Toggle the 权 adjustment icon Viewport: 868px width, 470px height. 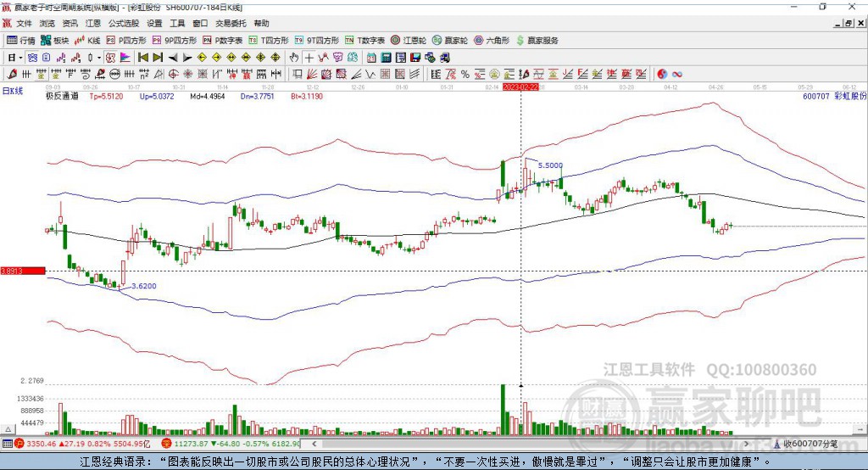pyautogui.click(x=110, y=58)
